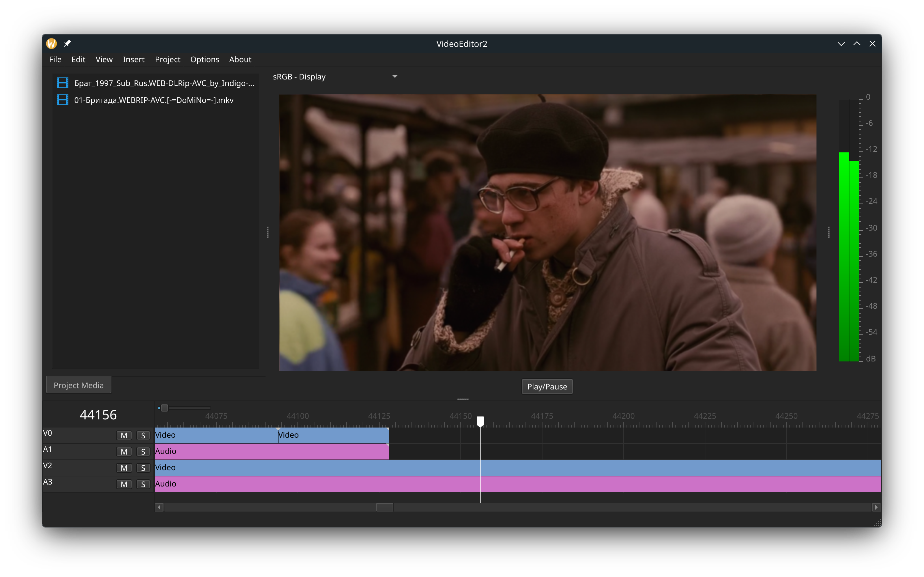Screen dimensions: 924x577
Task: Click the window resize grip in the corner
Action: tap(877, 522)
